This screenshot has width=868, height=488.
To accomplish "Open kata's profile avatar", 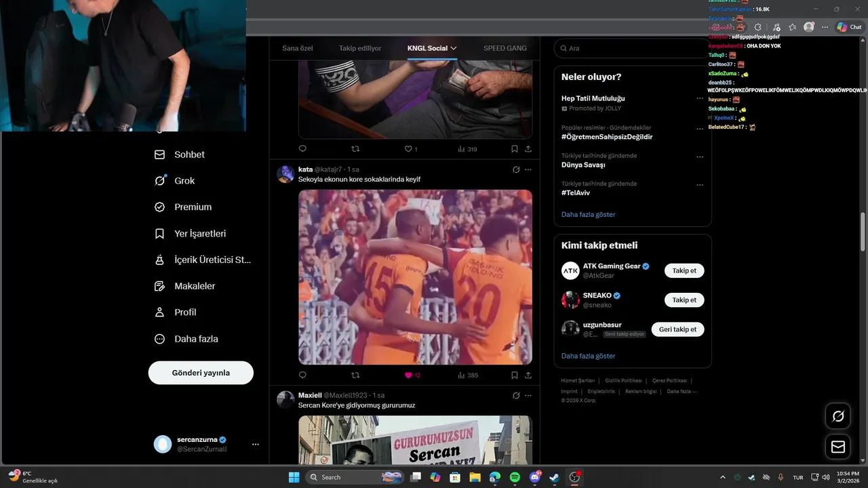I will pyautogui.click(x=285, y=174).
